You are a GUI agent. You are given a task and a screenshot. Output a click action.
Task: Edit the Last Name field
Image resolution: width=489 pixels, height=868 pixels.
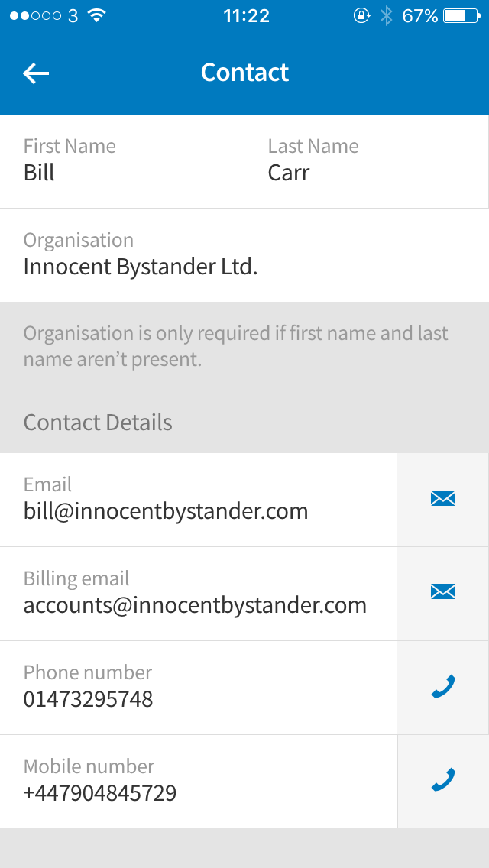365,162
